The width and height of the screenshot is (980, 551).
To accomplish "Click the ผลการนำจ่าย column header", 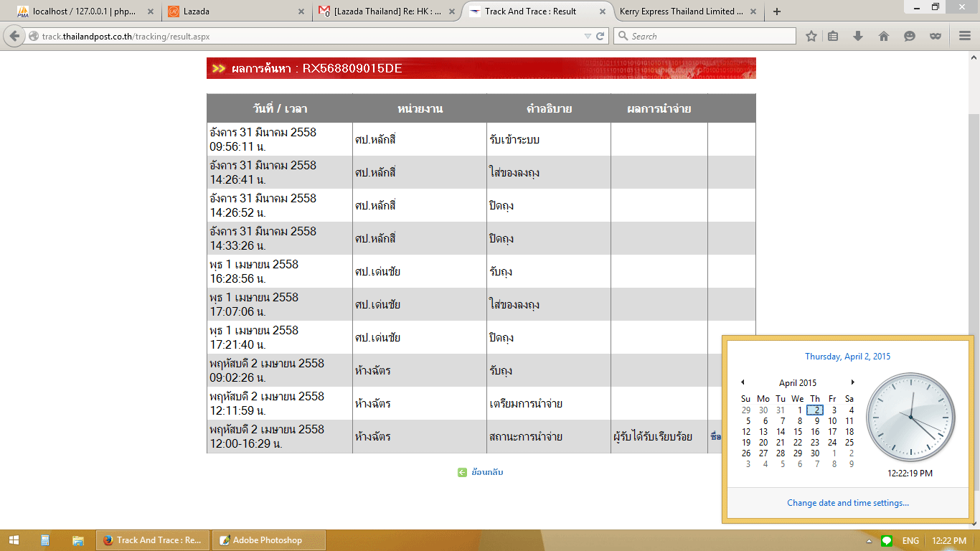I will point(659,108).
